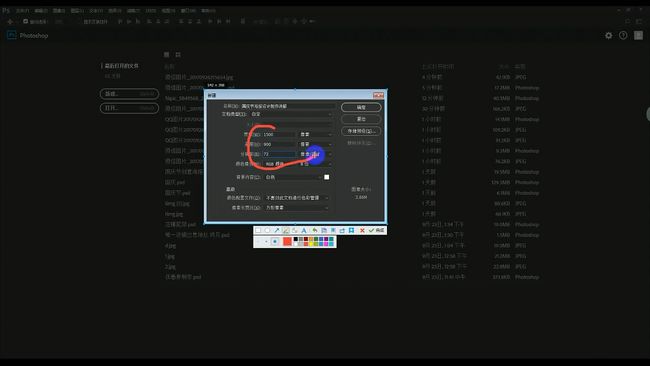Open the color profile dropdown
The image size is (650, 366).
tap(297, 198)
